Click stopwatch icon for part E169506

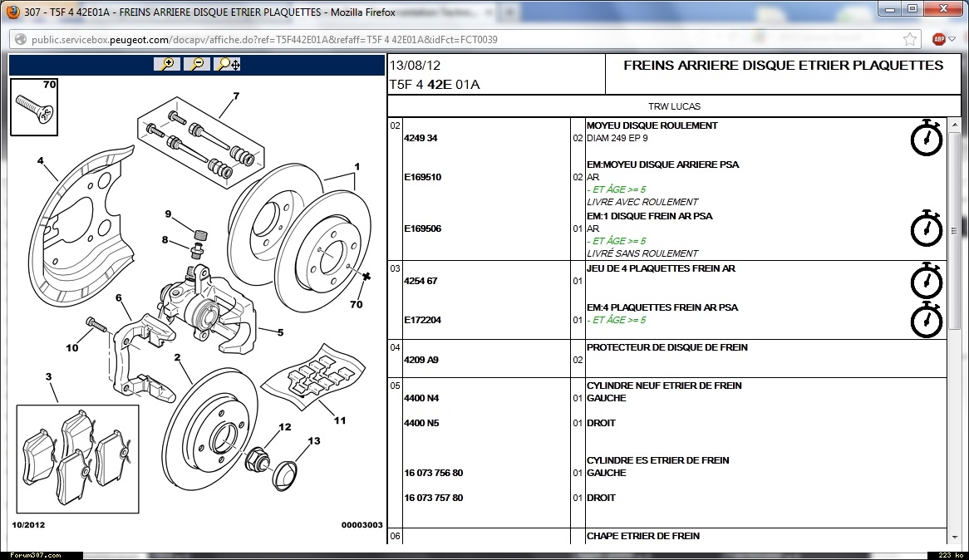927,228
